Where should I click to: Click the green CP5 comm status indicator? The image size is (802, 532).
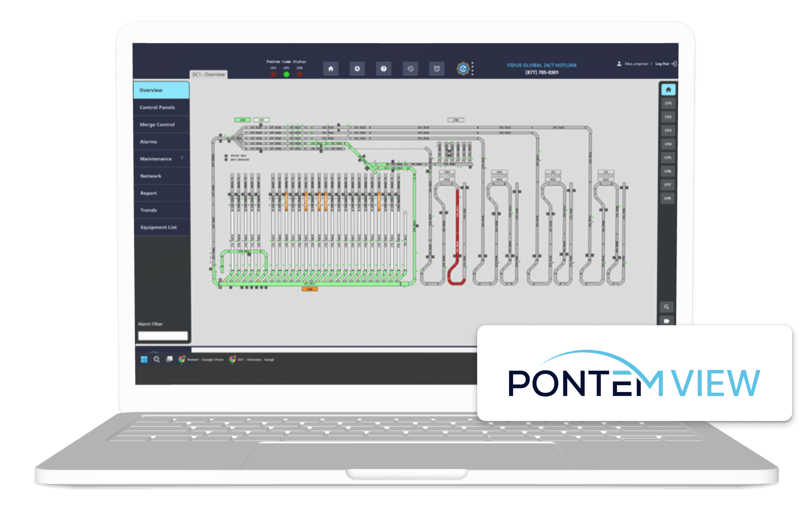pyautogui.click(x=286, y=74)
